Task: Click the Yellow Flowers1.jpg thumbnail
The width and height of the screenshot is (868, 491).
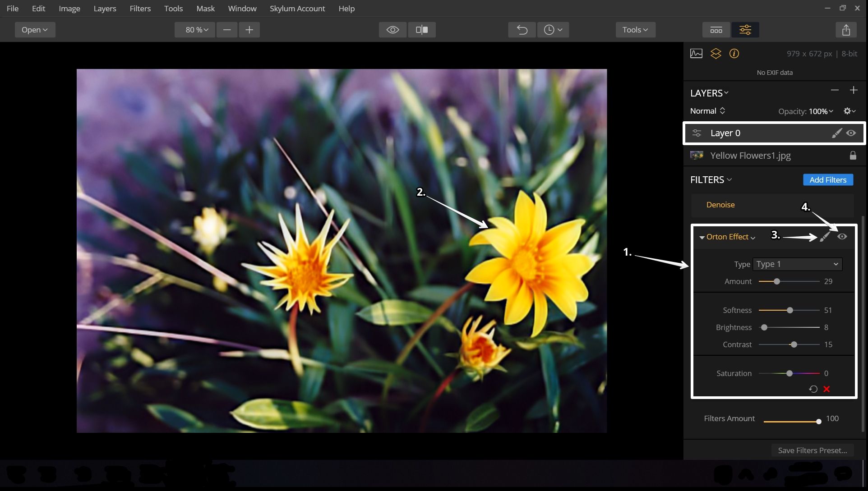Action: pyautogui.click(x=697, y=156)
